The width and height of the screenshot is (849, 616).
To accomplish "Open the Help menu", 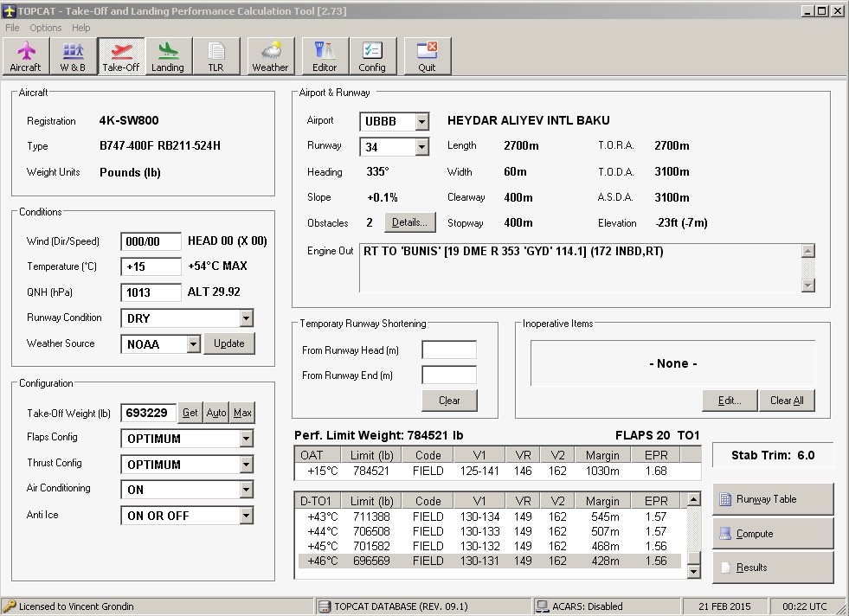I will (81, 28).
